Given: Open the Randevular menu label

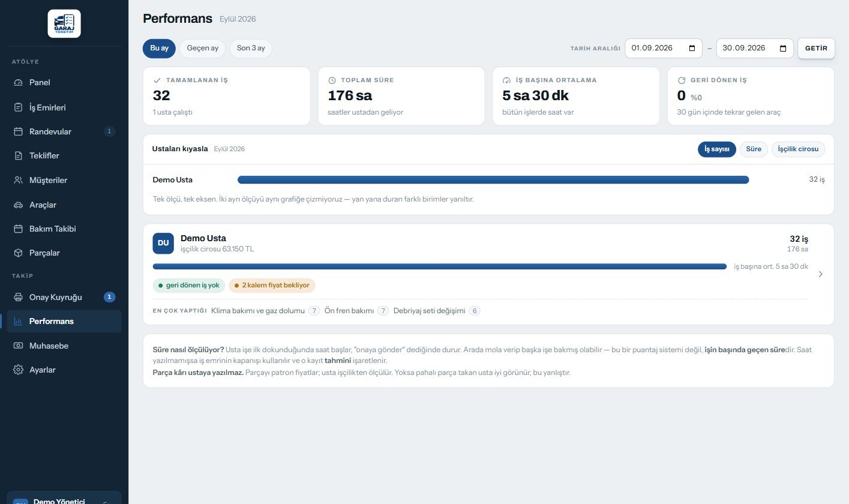Looking at the screenshot, I should (50, 131).
